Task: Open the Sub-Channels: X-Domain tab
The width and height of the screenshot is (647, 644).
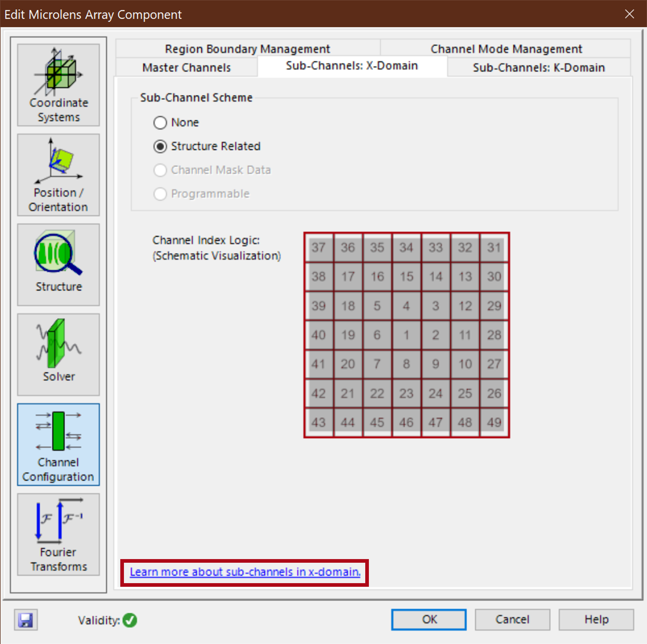Action: (x=352, y=66)
